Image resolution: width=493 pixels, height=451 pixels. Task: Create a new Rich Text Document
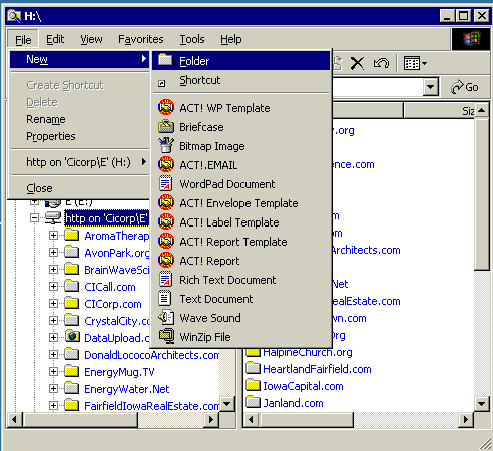(x=241, y=280)
